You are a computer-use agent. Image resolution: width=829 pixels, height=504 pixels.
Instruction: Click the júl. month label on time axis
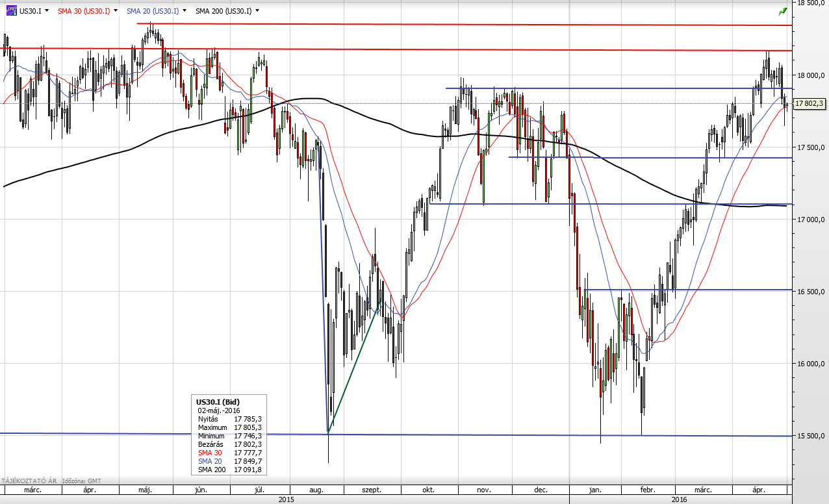click(260, 490)
